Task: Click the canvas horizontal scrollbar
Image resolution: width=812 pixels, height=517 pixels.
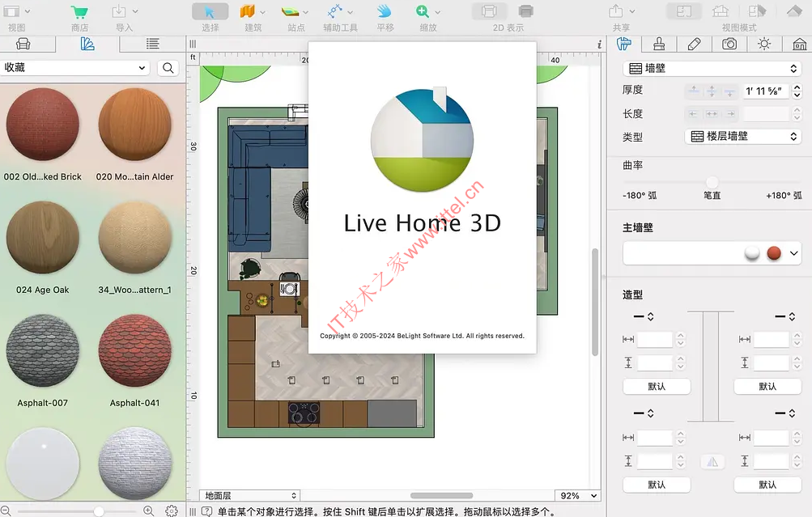Action: (441, 495)
